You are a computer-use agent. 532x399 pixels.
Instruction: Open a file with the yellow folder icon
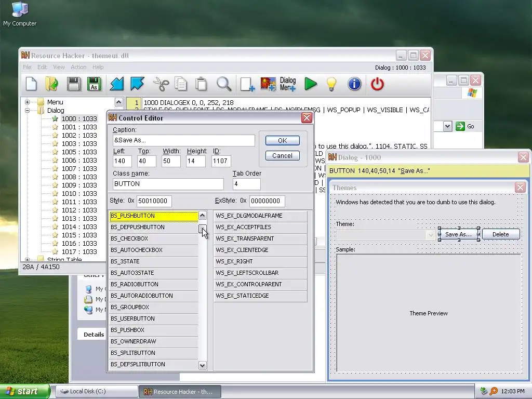(x=51, y=84)
